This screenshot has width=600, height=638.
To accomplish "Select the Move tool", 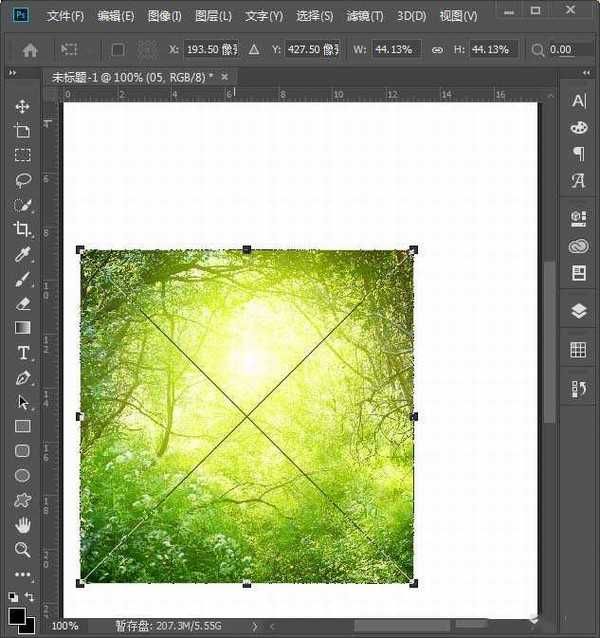I will (22, 106).
